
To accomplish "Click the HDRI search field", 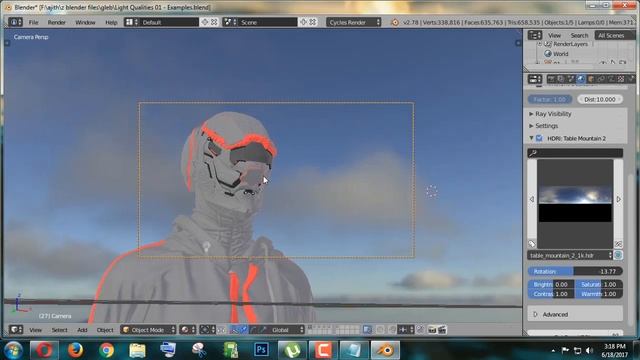I will pyautogui.click(x=575, y=153).
